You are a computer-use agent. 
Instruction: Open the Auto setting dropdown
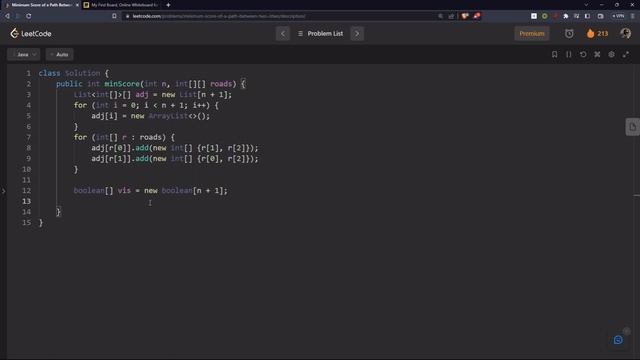point(60,54)
